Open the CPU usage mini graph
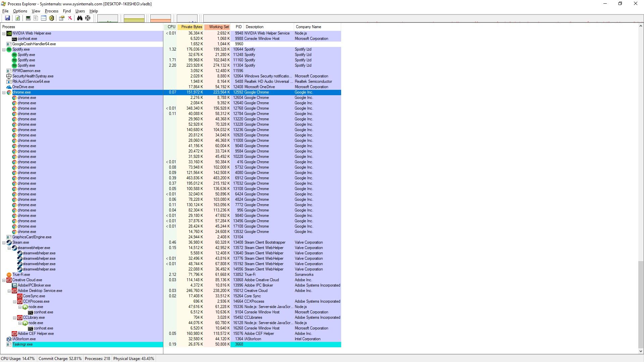 (108, 18)
